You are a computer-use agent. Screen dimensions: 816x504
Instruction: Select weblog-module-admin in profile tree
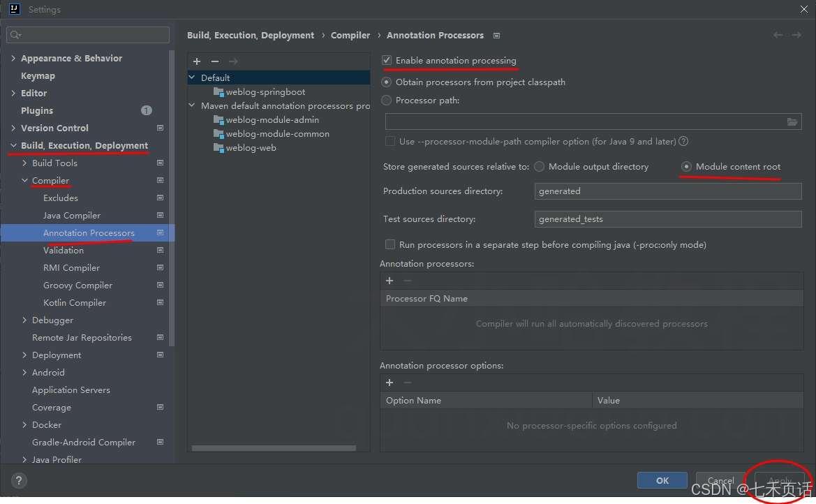click(272, 120)
